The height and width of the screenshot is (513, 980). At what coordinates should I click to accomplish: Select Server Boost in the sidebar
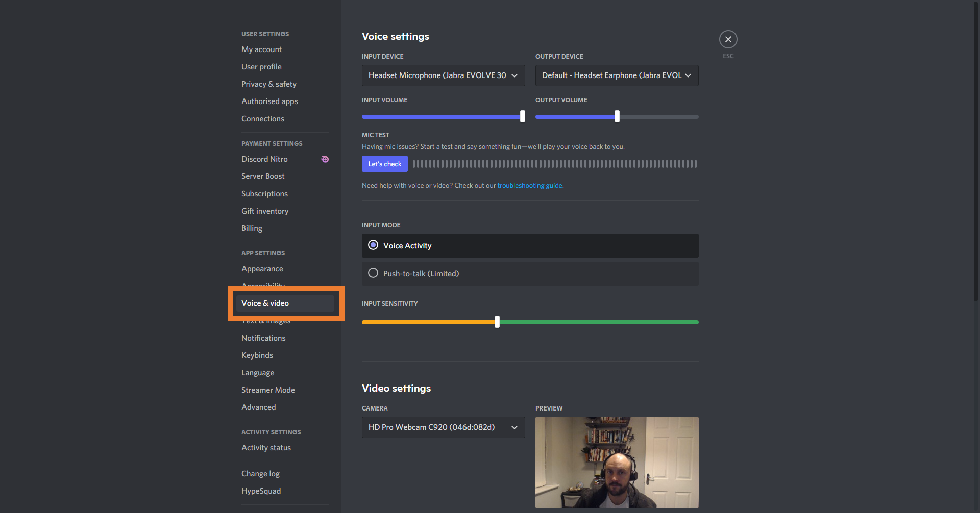click(263, 176)
